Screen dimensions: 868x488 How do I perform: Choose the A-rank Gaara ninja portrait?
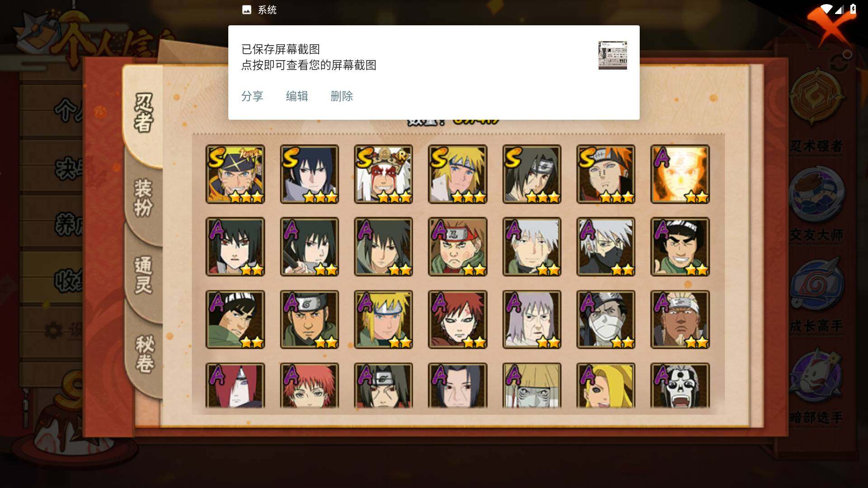[458, 319]
